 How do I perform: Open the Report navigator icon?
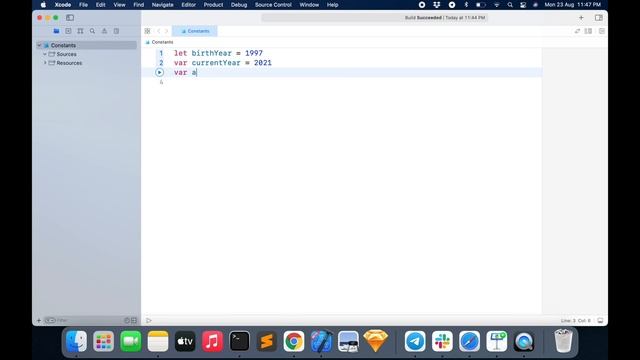pos(116,31)
